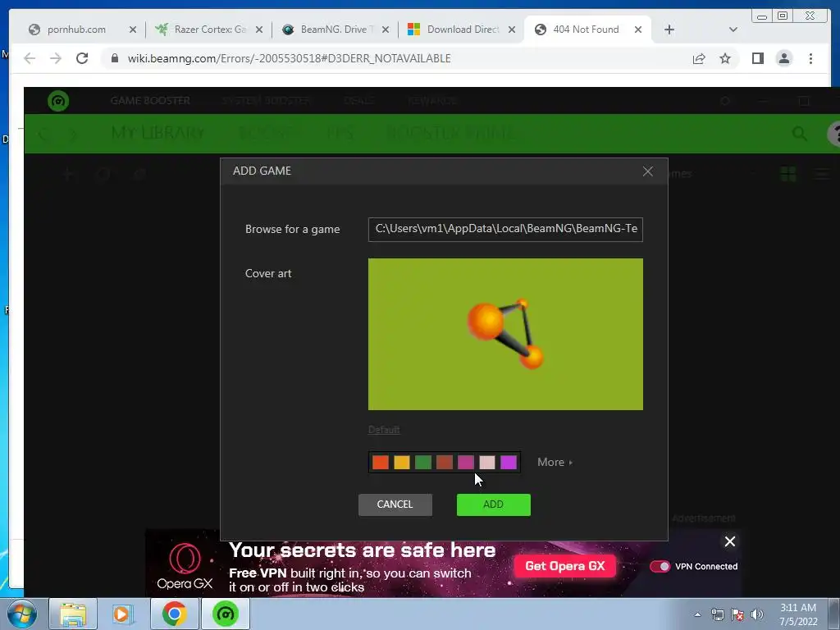840x630 pixels.
Task: Open Action Center flag icon
Action: tap(737, 614)
